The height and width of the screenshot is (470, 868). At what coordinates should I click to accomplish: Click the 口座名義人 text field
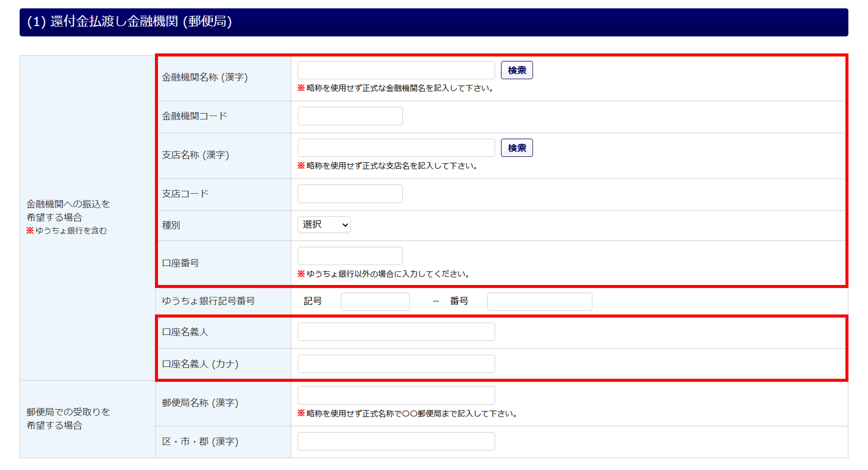coord(396,332)
